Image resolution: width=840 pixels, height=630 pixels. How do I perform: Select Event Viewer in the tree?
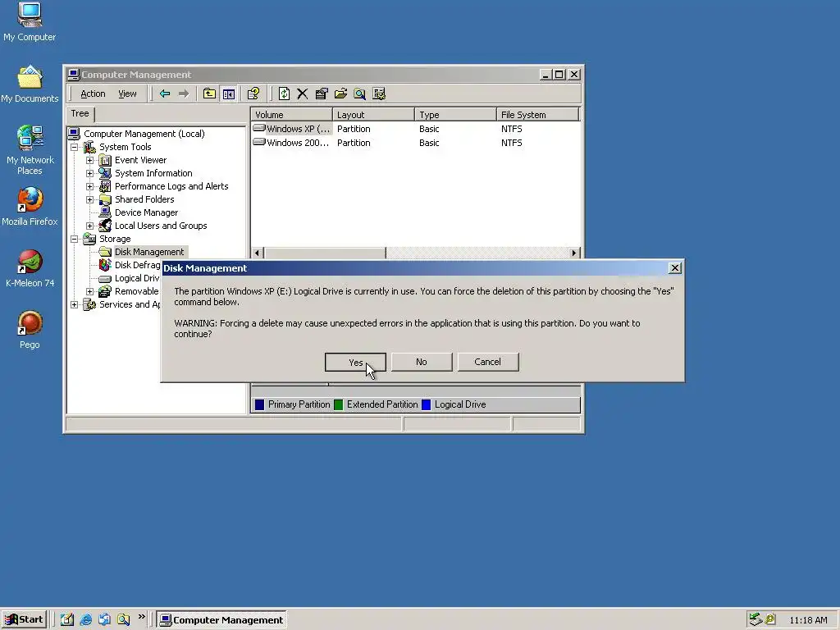pyautogui.click(x=140, y=160)
